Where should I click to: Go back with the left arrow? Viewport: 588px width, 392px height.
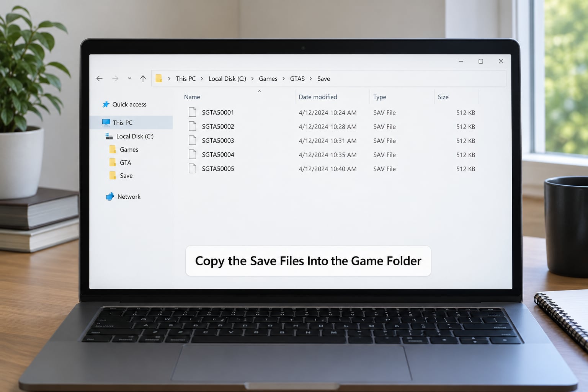[100, 78]
